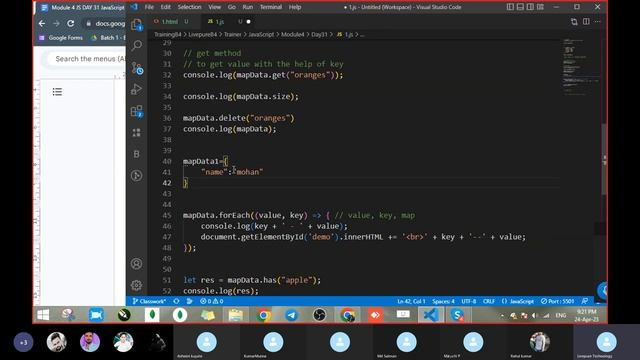Viewport: 640px width, 360px height.
Task: Synchronize changes from the status bar
Action: click(x=176, y=301)
